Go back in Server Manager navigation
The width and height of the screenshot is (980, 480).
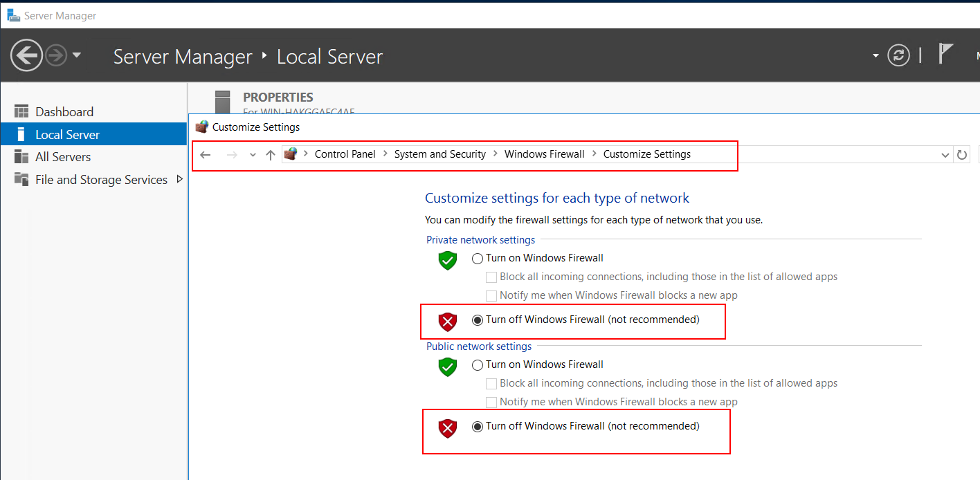click(x=26, y=55)
